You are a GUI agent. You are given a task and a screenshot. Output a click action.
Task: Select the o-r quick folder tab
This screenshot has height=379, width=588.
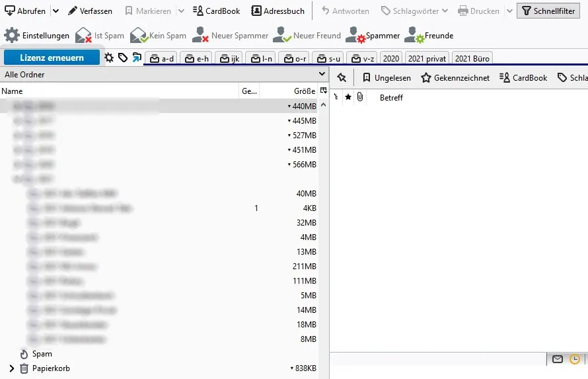pos(294,59)
